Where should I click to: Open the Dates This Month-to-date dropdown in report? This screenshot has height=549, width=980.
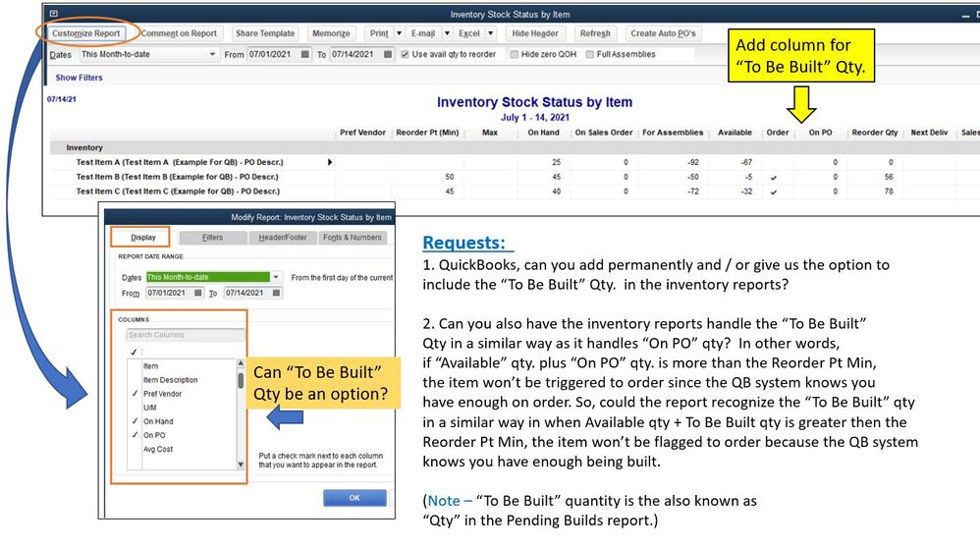click(212, 54)
